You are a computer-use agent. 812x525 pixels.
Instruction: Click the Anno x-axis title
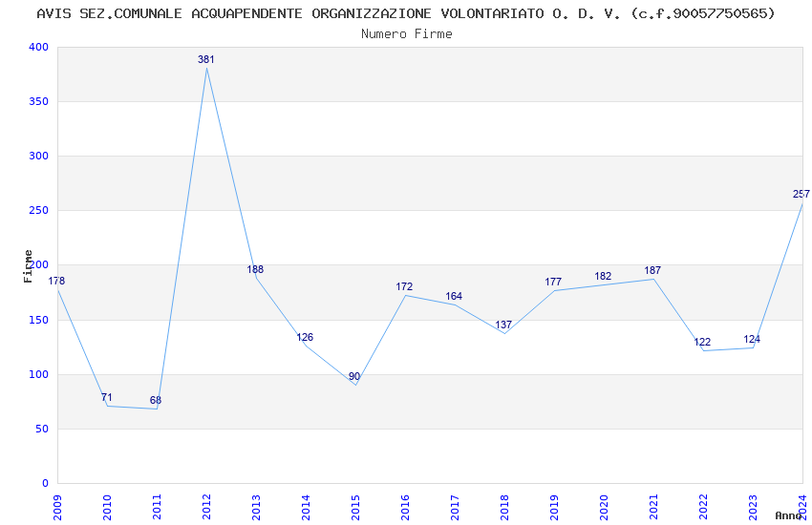pos(788,515)
